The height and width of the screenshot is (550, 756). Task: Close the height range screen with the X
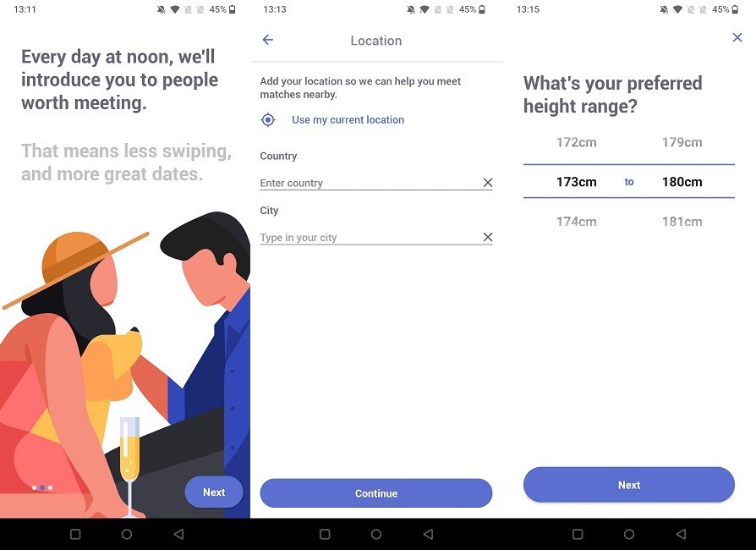737,37
